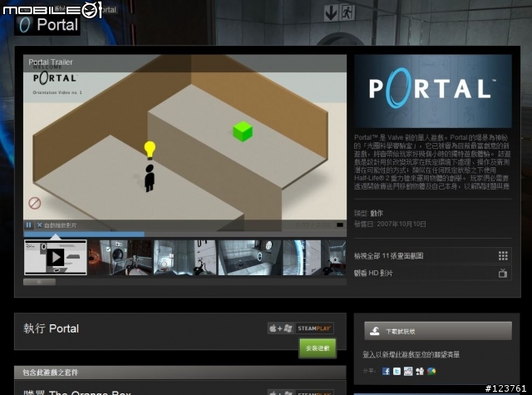532x395 pixels.
Task: Turn off the 自動播放影片 autoplay option
Action: tap(40, 225)
